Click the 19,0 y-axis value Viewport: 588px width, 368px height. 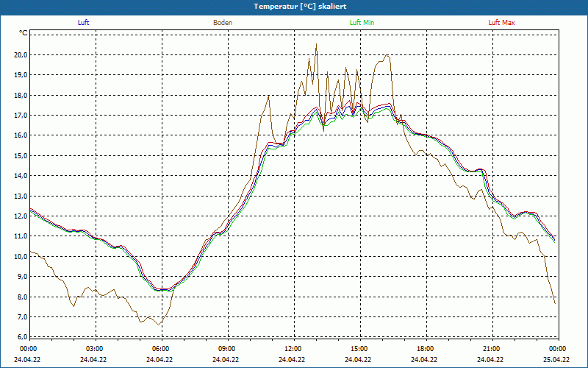(21, 75)
